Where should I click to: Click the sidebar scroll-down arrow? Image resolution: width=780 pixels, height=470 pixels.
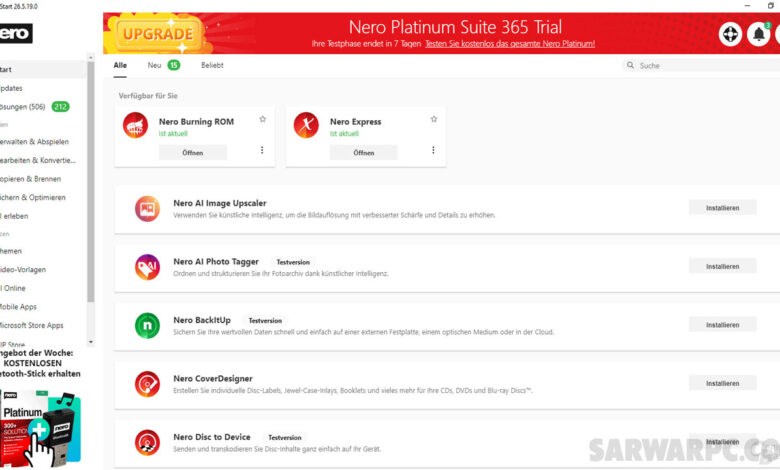click(x=91, y=342)
